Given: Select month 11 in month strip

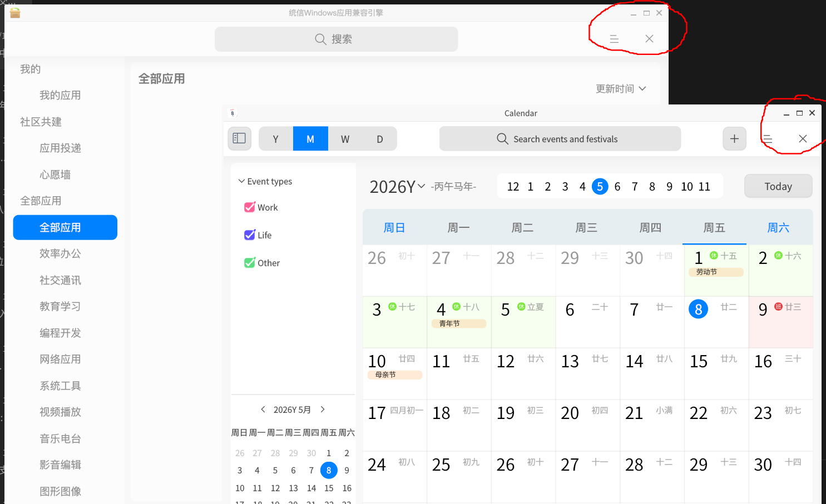Looking at the screenshot, I should (x=704, y=187).
